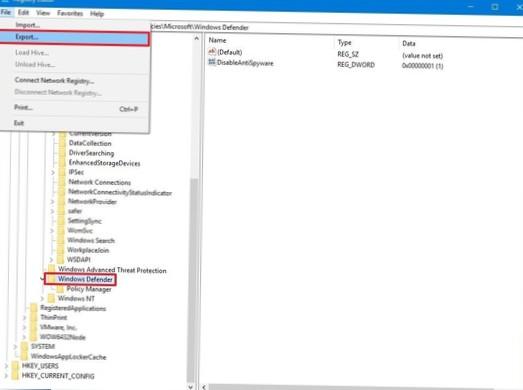Click the DataCollection folder icon
The image size is (523, 390).
tap(62, 143)
